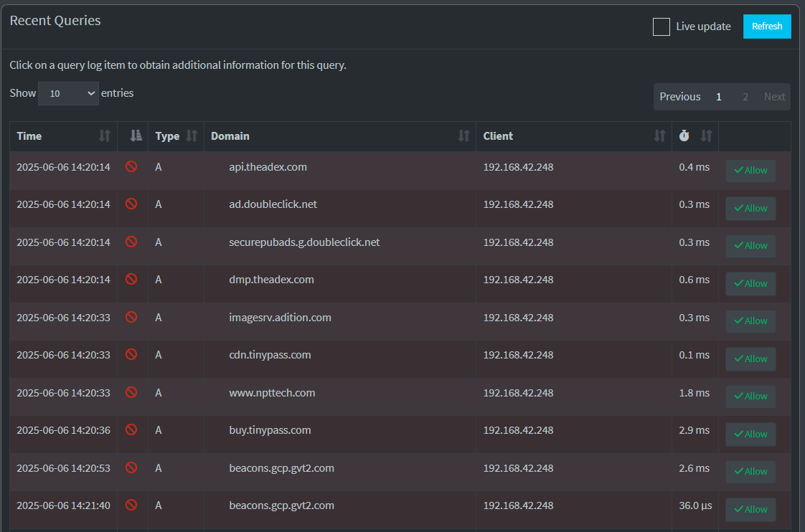Screen dimensions: 805x532
Task: Click the sort arrows in Client column
Action: click(x=659, y=136)
